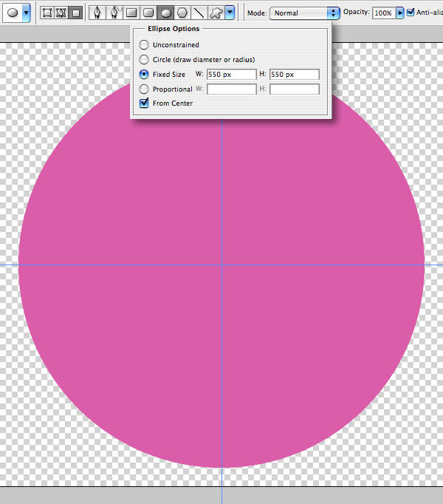The height and width of the screenshot is (504, 443).
Task: Click the Opacity value field
Action: click(384, 13)
